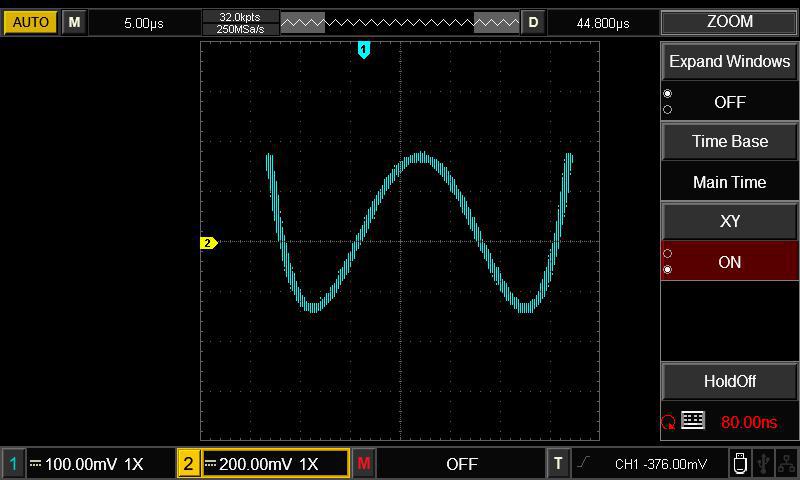Click the channel 1 trigger position marker
This screenshot has width=800, height=480.
[x=363, y=50]
